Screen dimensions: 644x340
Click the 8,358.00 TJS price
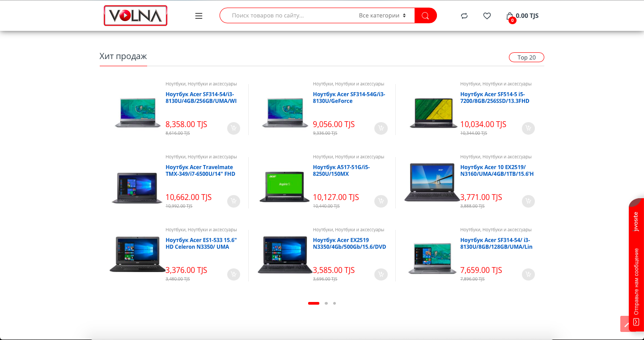186,124
